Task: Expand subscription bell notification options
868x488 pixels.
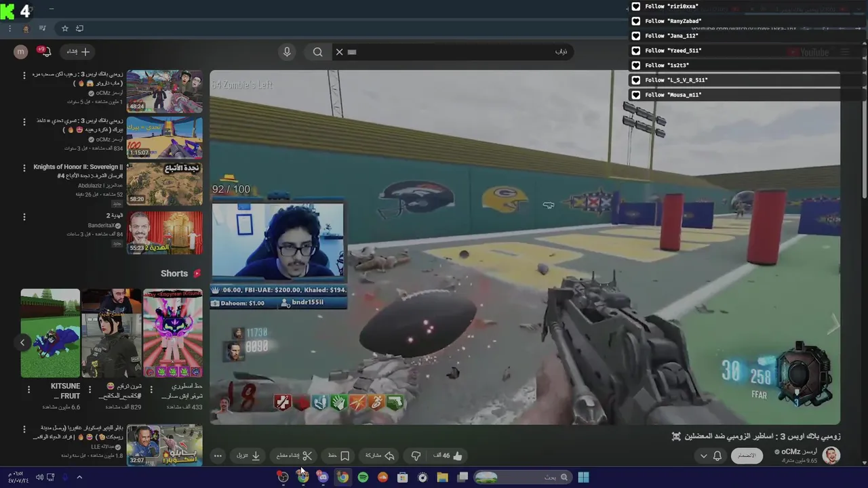Action: (x=710, y=456)
